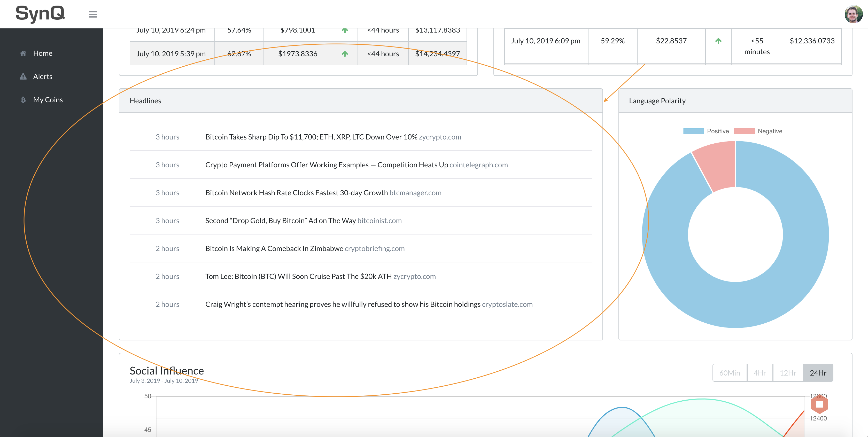868x437 pixels.
Task: Click the Home house icon
Action: coord(23,53)
